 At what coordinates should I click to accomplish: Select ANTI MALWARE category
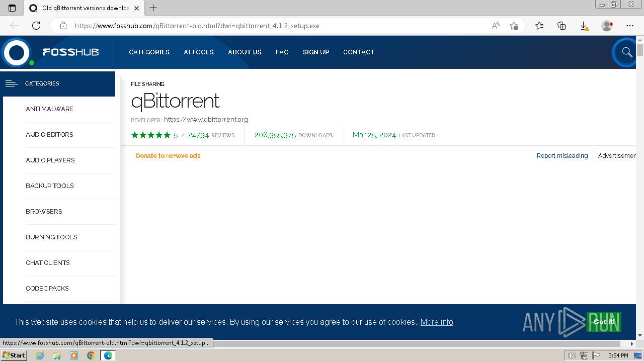(x=49, y=109)
